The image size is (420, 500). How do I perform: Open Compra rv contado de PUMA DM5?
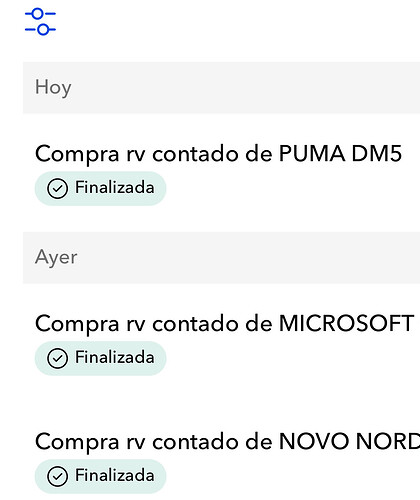(x=218, y=154)
